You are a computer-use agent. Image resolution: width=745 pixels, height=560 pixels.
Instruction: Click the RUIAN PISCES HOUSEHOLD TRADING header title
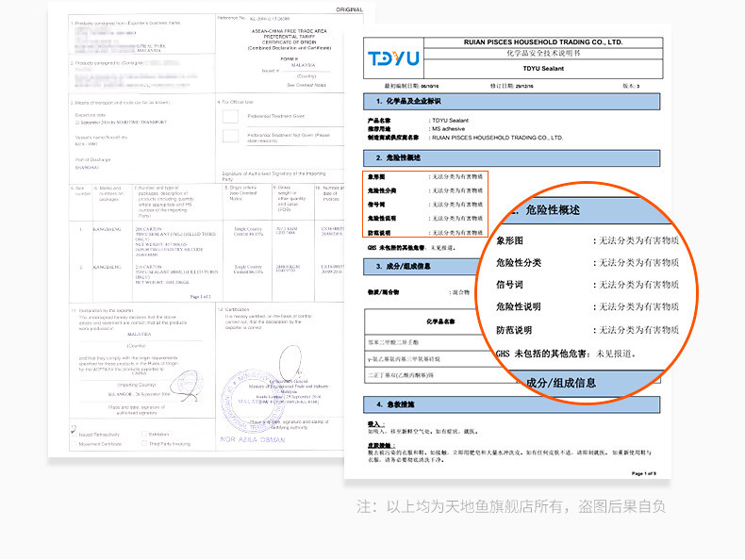pyautogui.click(x=543, y=42)
